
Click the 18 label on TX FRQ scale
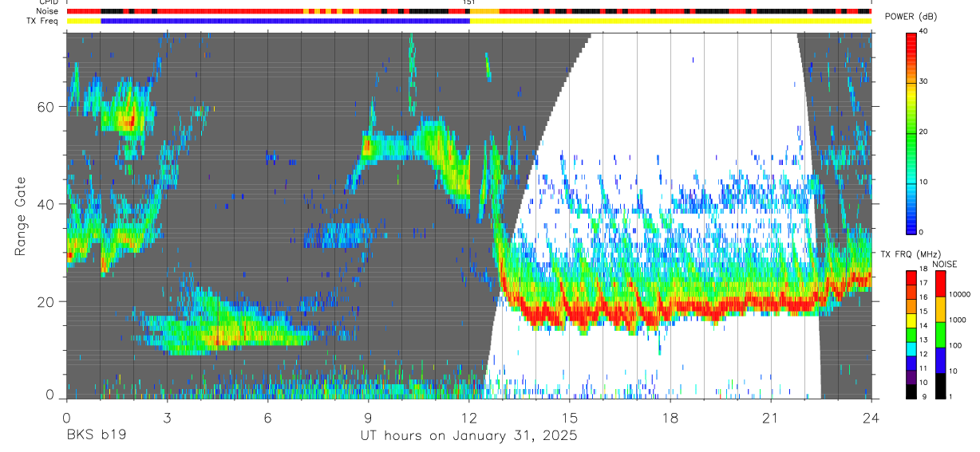tap(923, 269)
